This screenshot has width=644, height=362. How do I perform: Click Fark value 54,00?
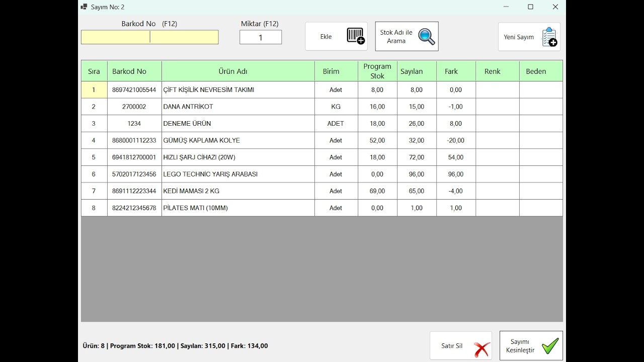(456, 157)
